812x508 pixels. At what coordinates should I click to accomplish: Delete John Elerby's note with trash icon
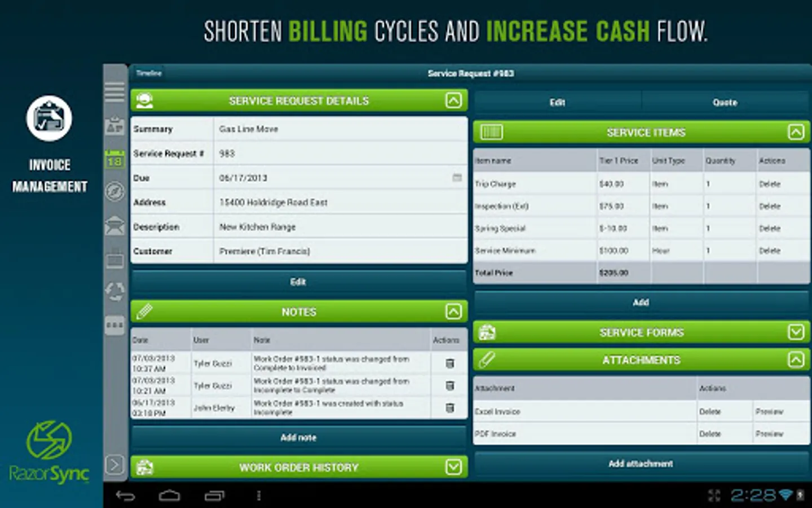click(449, 408)
